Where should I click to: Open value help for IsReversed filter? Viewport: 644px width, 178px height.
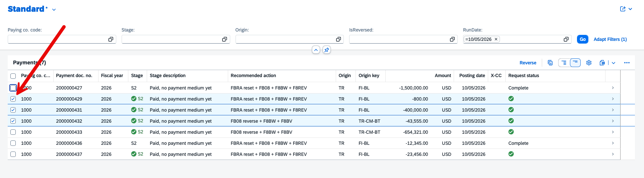point(452,39)
